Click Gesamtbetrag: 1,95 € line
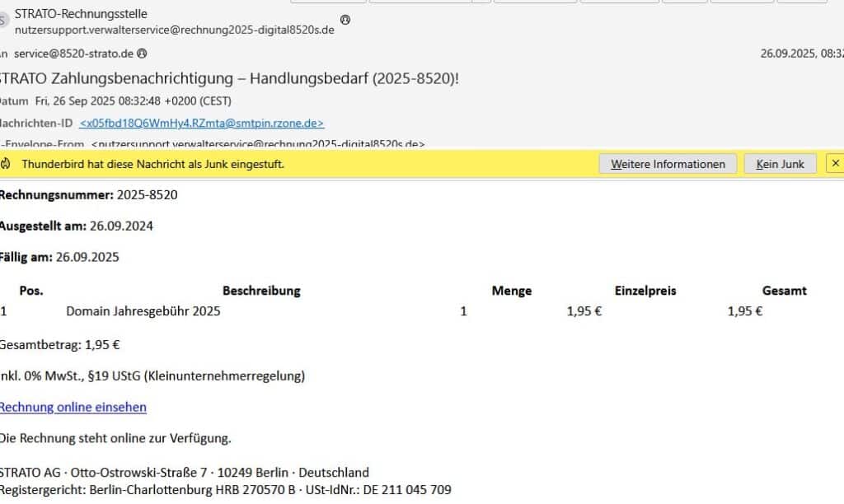Viewport: 844px width, 504px height. coord(59,345)
